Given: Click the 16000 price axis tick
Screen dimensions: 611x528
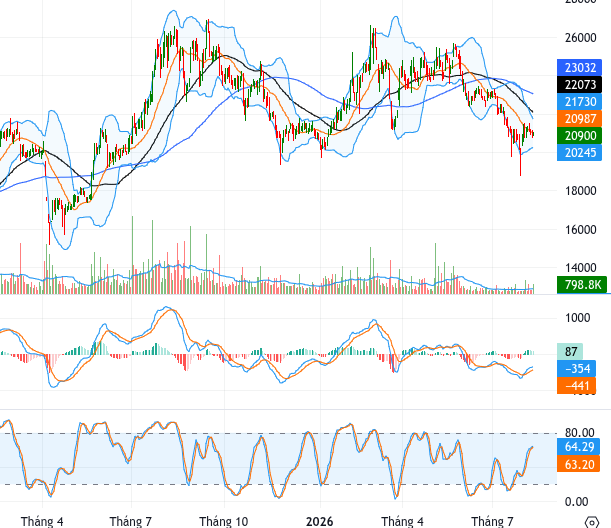Looking at the screenshot, I should (x=581, y=229).
